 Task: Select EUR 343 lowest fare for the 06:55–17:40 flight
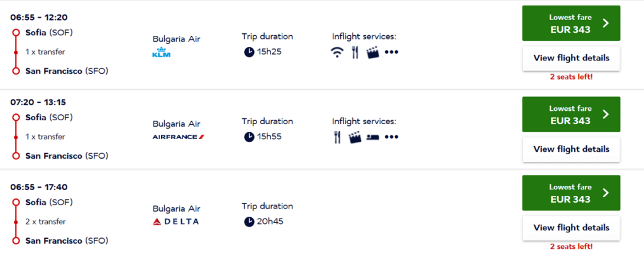(571, 193)
